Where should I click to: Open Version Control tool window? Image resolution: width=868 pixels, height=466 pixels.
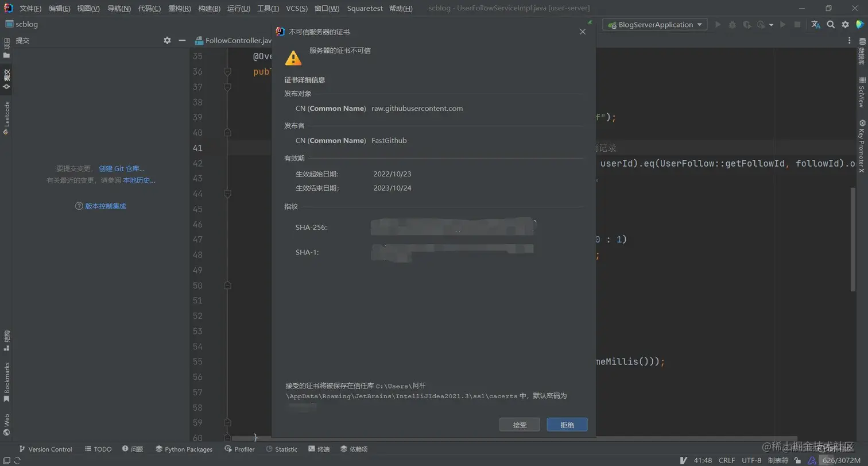[45, 449]
